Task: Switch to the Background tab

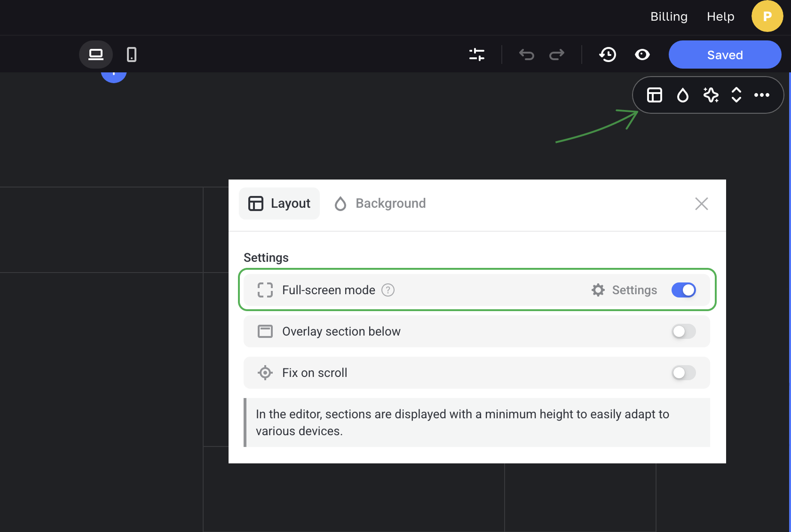Action: 380,203
